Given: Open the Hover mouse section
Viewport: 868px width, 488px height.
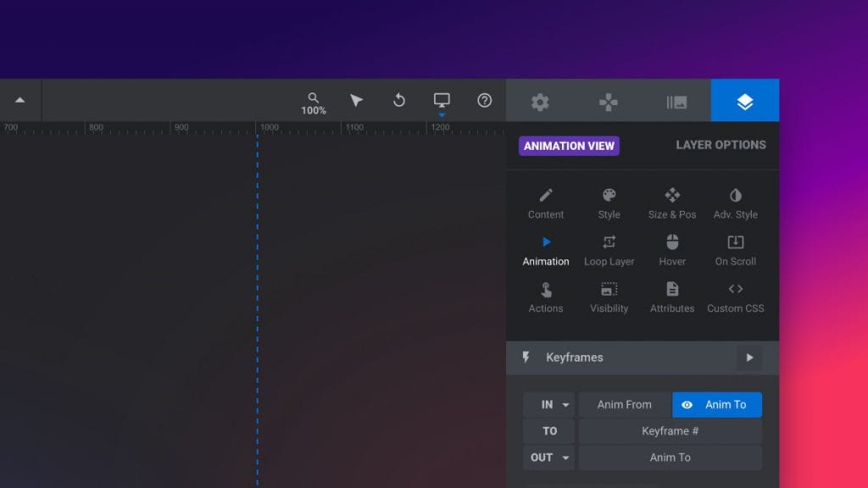Looking at the screenshot, I should (x=672, y=251).
